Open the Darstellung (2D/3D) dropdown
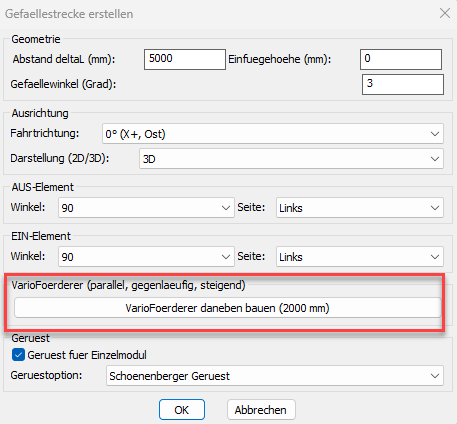 [x=291, y=159]
